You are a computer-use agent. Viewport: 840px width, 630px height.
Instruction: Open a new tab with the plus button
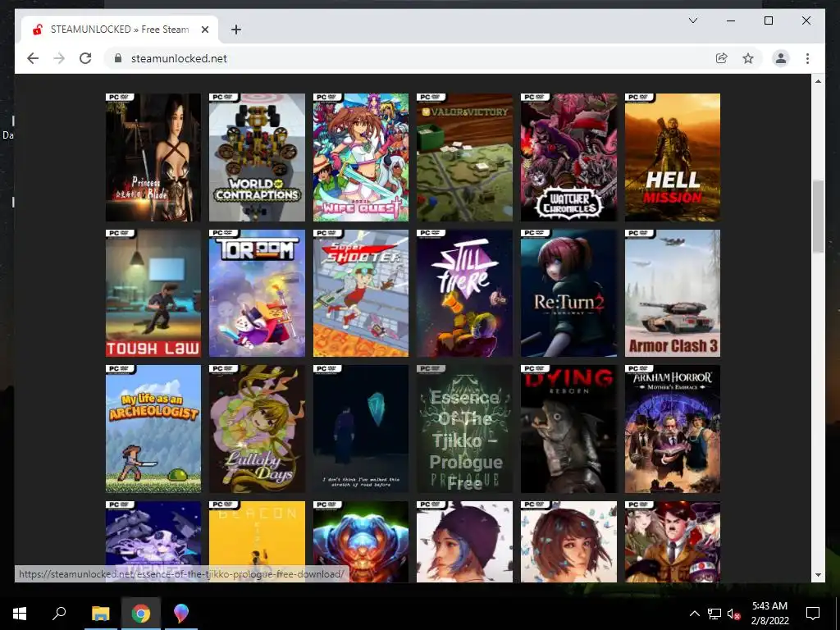pos(235,30)
